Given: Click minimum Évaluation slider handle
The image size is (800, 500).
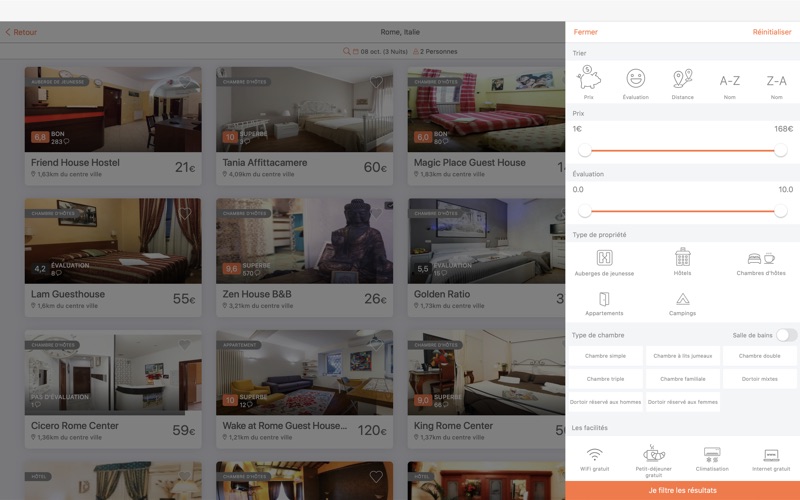Looking at the screenshot, I should [x=585, y=211].
